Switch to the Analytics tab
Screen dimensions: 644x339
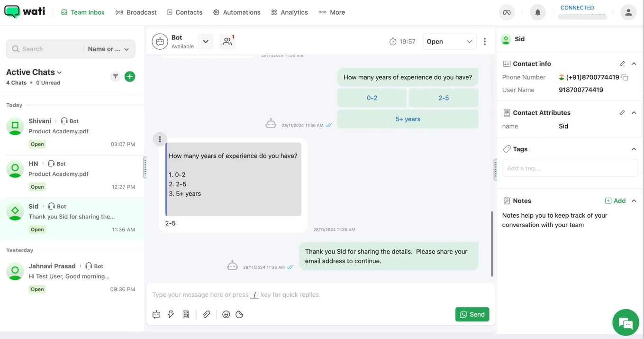[290, 12]
